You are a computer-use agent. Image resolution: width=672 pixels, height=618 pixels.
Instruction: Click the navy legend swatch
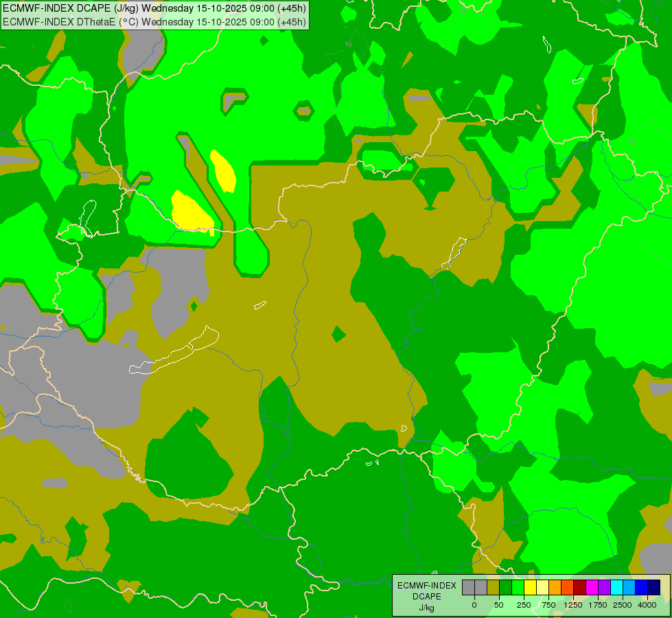tap(654, 587)
